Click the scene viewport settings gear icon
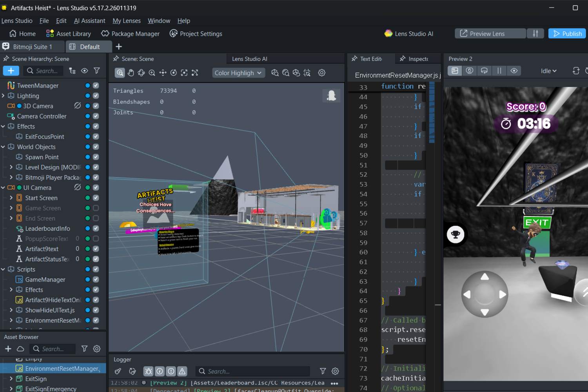Image resolution: width=588 pixels, height=392 pixels. point(321,73)
